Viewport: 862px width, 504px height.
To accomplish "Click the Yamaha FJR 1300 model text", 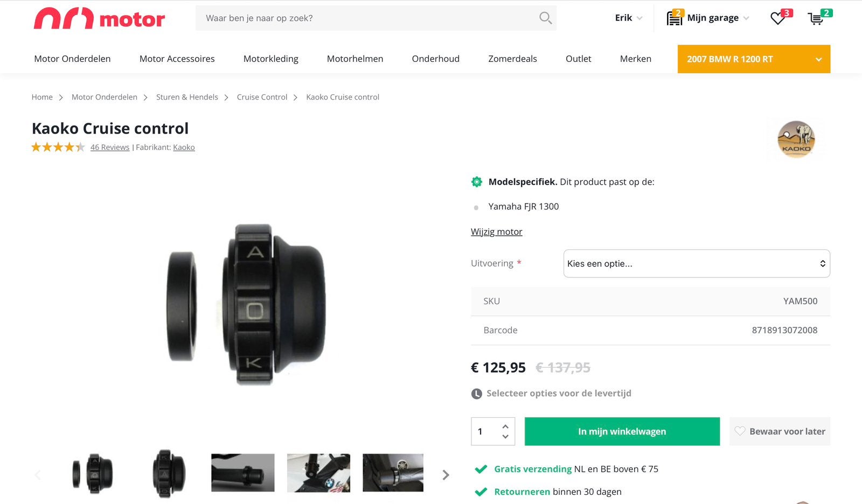I will [524, 206].
